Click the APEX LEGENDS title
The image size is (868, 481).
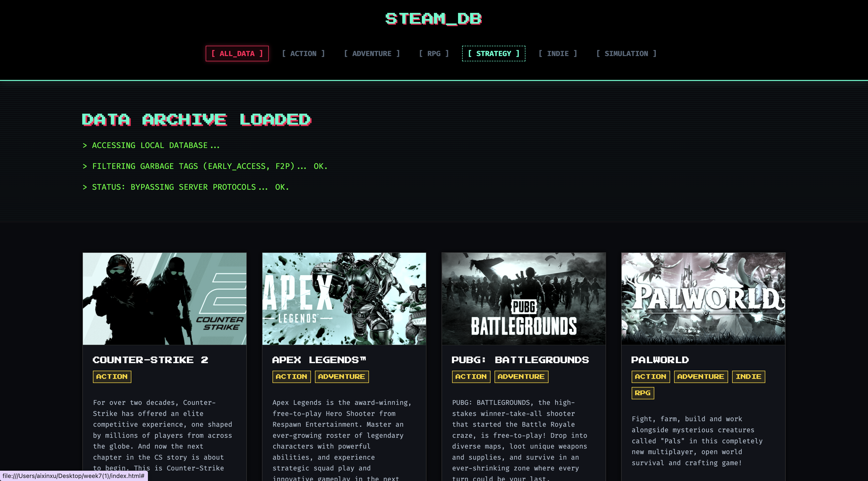tap(319, 360)
